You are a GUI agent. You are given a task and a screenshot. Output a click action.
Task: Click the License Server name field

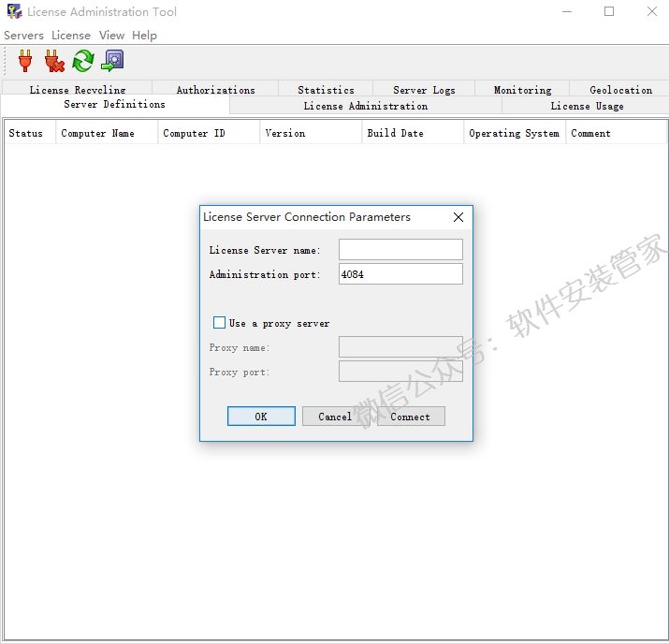(x=400, y=250)
